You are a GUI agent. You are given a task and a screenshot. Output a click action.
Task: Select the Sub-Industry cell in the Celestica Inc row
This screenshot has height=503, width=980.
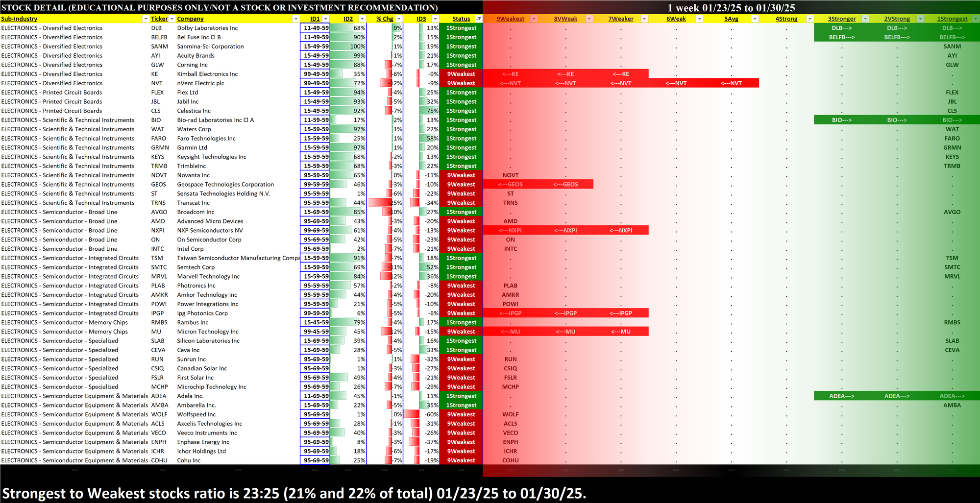(75, 111)
